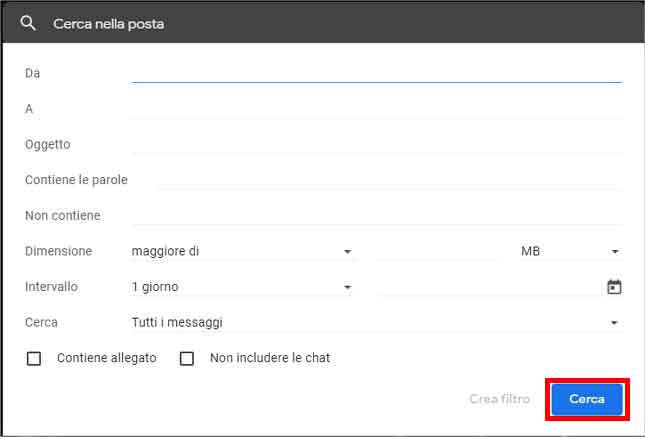The width and height of the screenshot is (645, 437).
Task: Expand the 1 giorno interval dropdown
Action: point(243,287)
